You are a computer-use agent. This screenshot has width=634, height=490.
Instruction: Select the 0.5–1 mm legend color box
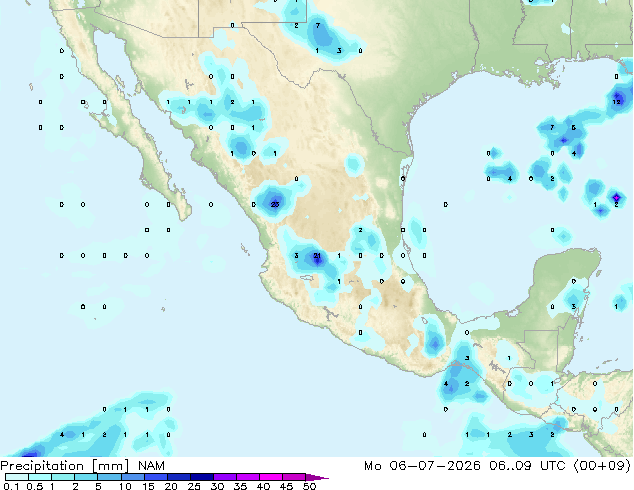(40, 477)
